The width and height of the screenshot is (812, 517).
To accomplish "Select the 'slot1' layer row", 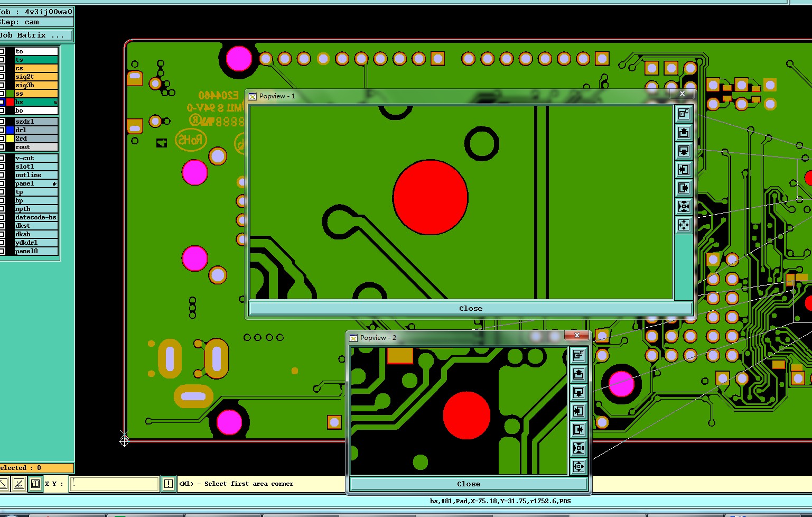I will click(x=36, y=167).
